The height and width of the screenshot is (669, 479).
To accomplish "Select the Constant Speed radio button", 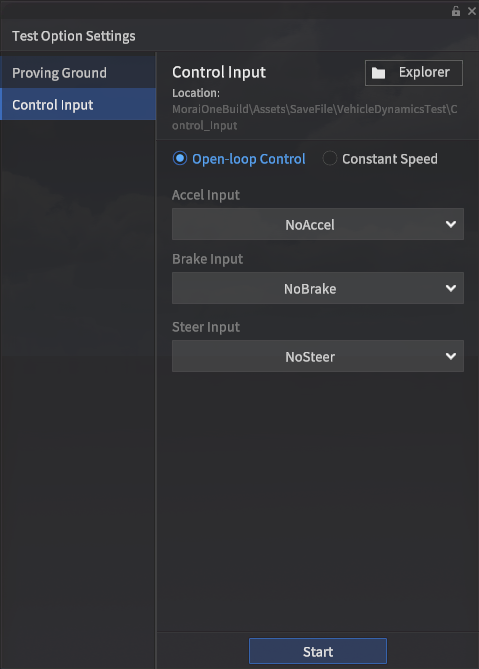I will tap(330, 158).
